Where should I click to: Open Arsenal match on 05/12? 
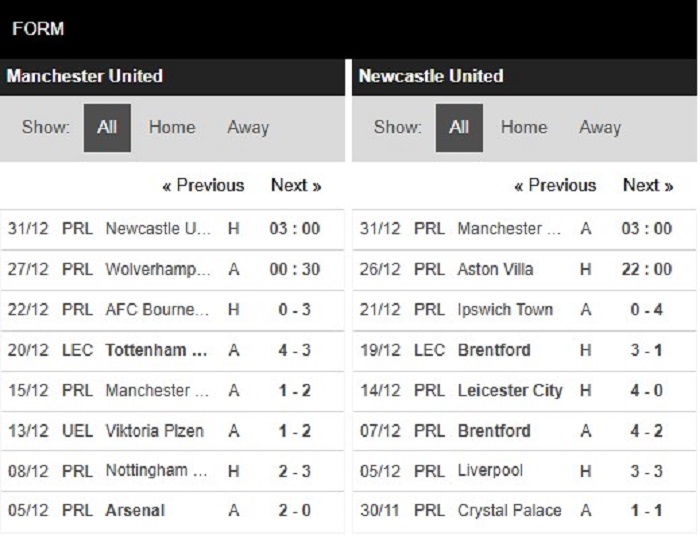(x=135, y=511)
